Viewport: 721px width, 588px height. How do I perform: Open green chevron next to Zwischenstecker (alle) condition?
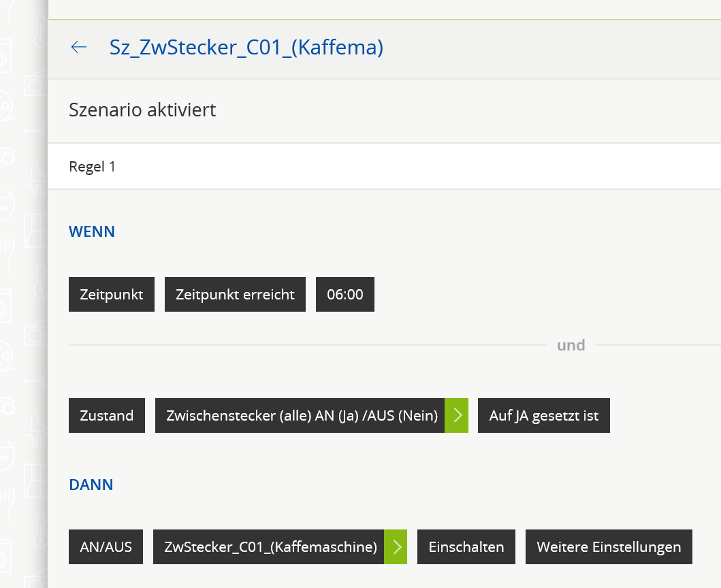[456, 415]
